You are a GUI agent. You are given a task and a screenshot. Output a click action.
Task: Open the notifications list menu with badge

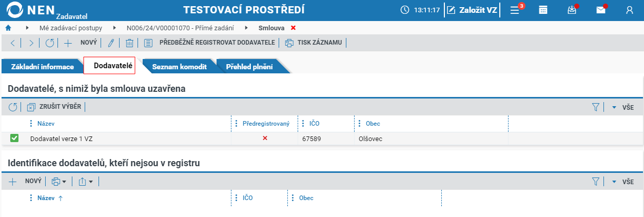pyautogui.click(x=516, y=10)
